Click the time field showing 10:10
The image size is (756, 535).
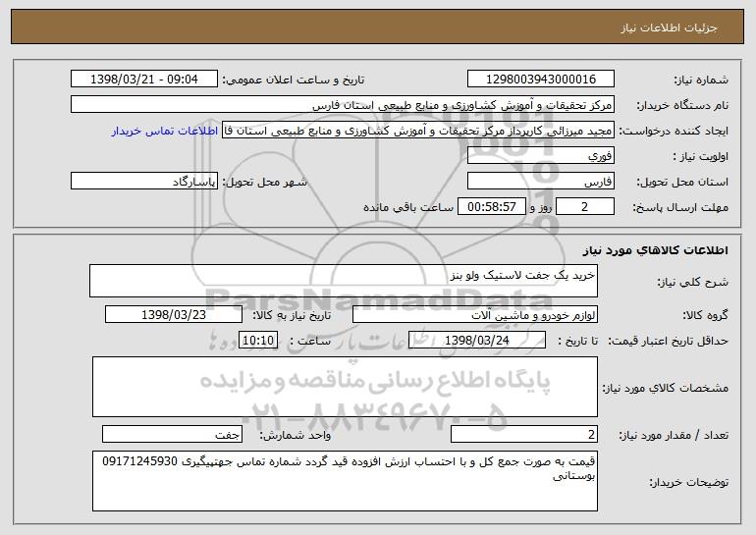click(258, 341)
